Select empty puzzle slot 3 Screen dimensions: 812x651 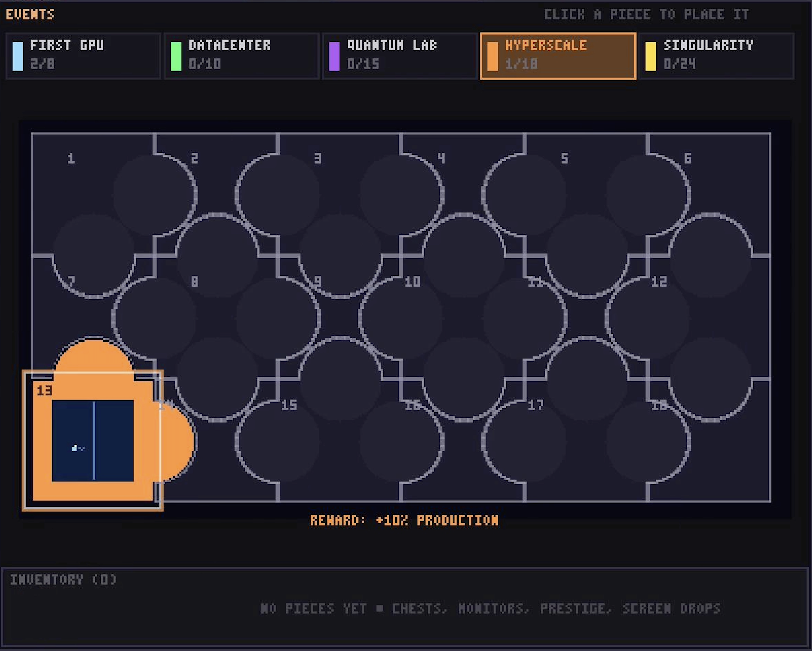(339, 195)
